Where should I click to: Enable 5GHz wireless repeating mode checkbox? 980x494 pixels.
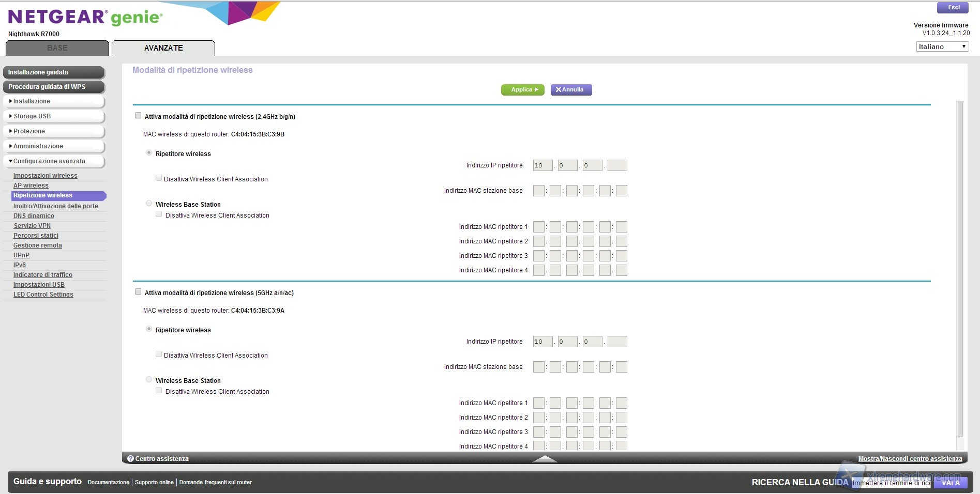[138, 292]
